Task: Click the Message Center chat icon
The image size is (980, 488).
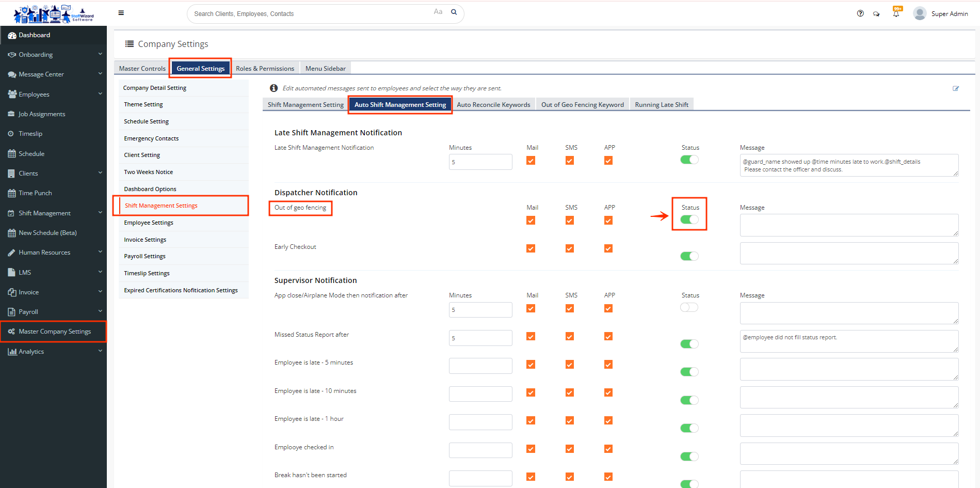Action: coord(12,74)
